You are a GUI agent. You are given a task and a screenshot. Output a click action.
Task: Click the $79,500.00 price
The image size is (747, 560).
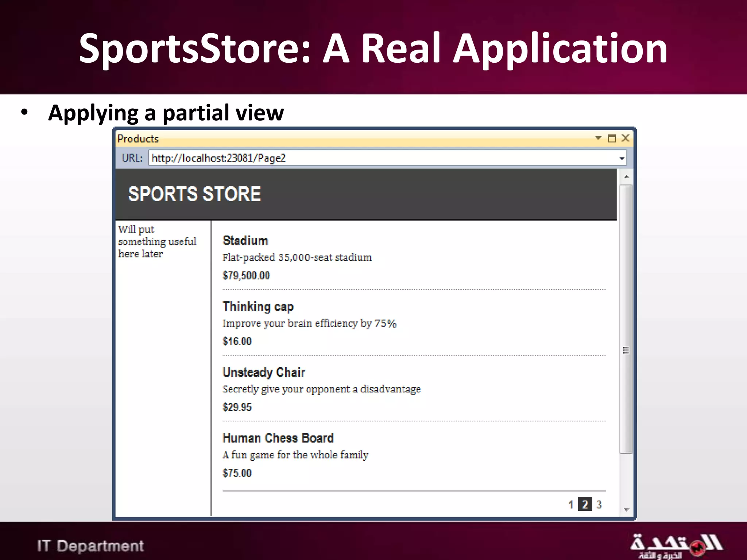click(x=246, y=275)
